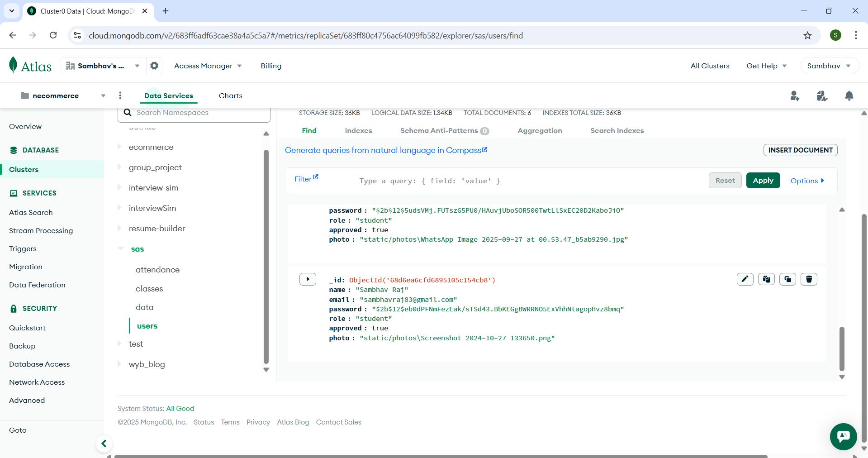The width and height of the screenshot is (868, 458).
Task: Open the Charts tab
Action: pyautogui.click(x=230, y=96)
